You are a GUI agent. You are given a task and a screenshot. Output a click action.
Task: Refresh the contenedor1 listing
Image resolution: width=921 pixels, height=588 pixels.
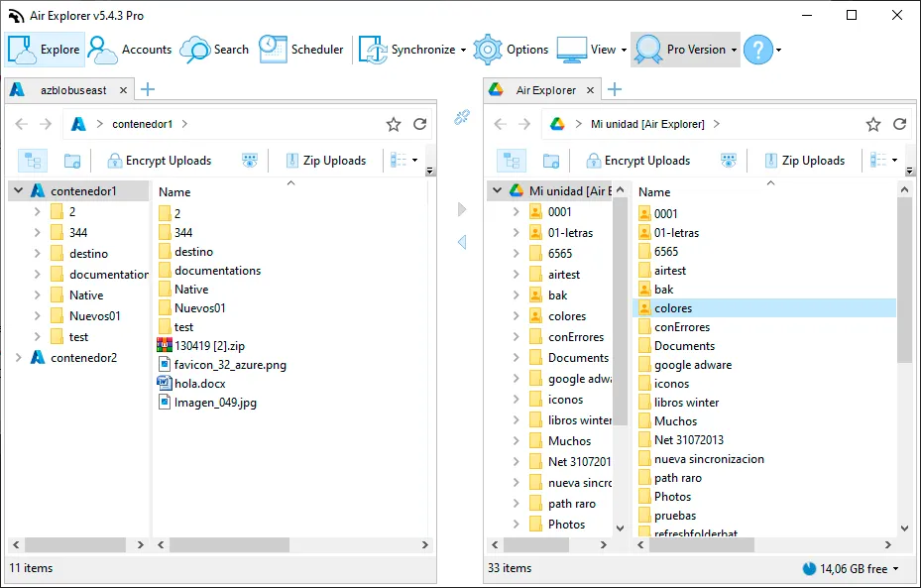419,124
